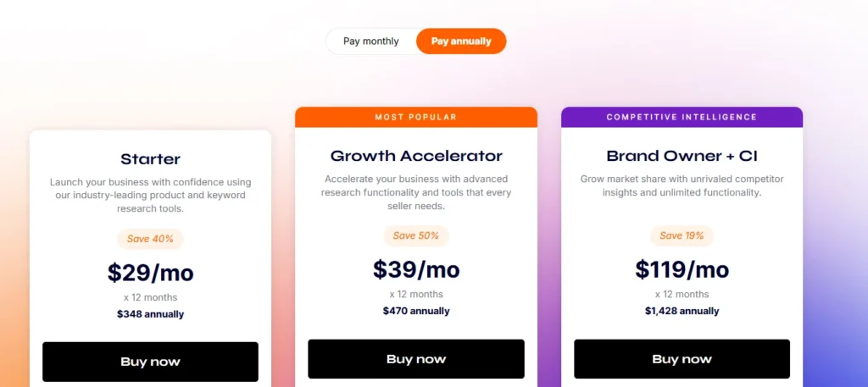This screenshot has width=868, height=387.
Task: Buy the Brand Owner + CI plan
Action: [682, 359]
